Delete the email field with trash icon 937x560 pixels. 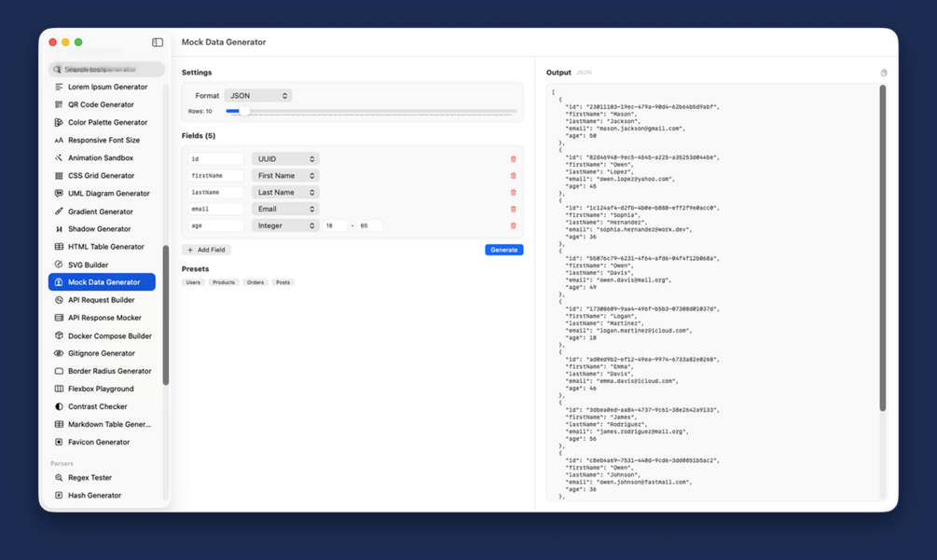click(513, 209)
